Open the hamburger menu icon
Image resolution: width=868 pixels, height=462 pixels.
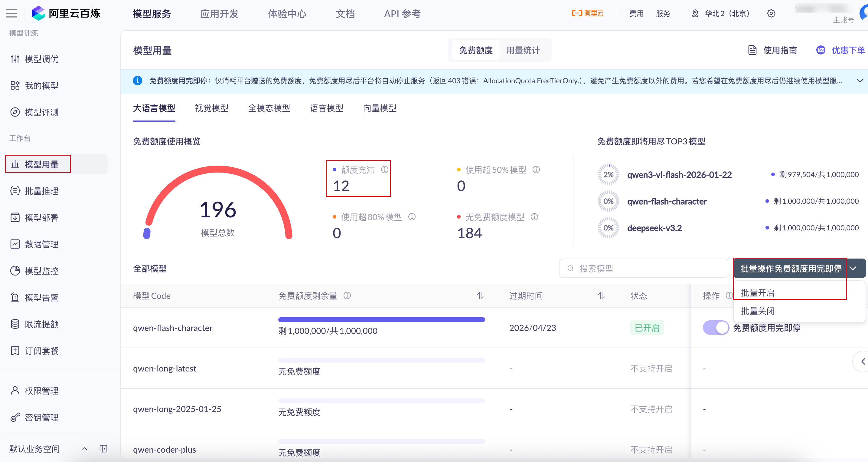(x=11, y=14)
